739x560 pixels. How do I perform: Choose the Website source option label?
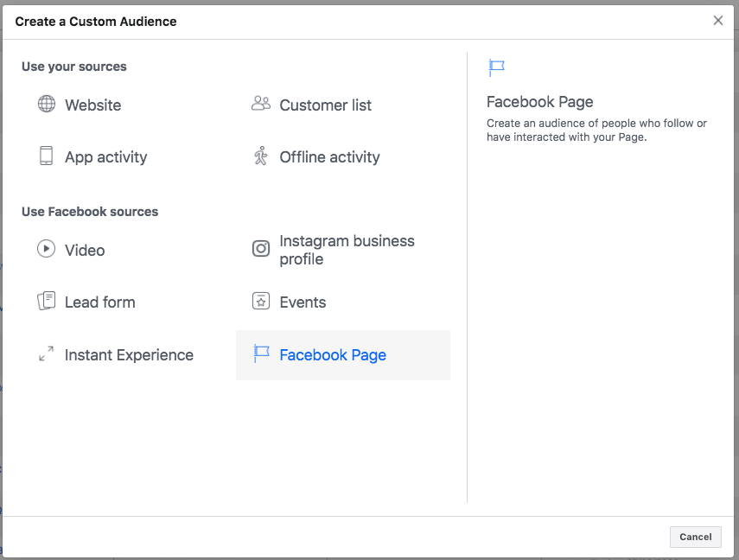[92, 105]
